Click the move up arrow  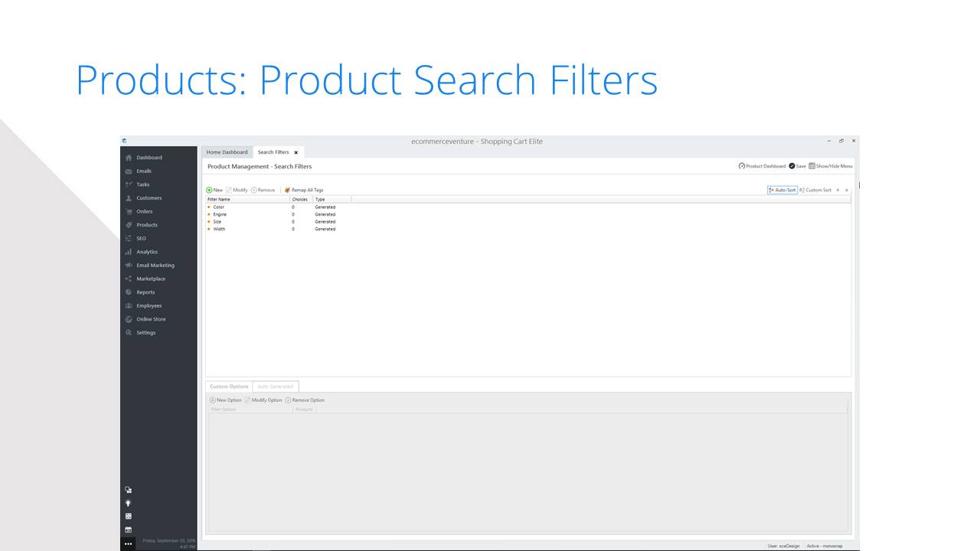pos(838,190)
